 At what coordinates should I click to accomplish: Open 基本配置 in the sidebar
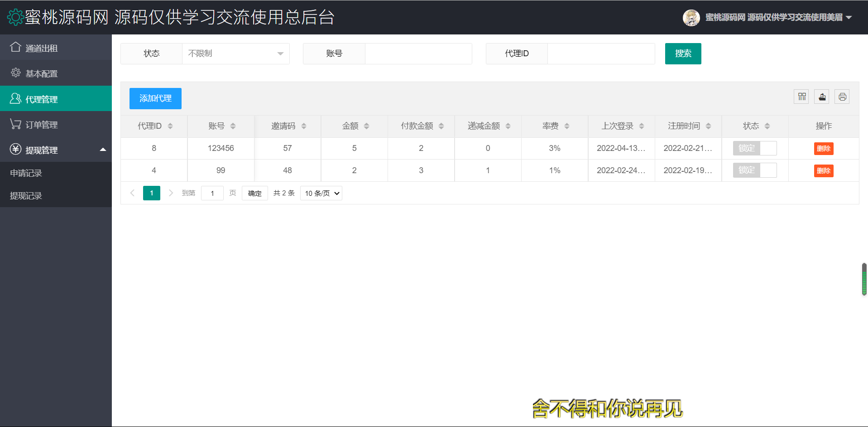(x=42, y=73)
